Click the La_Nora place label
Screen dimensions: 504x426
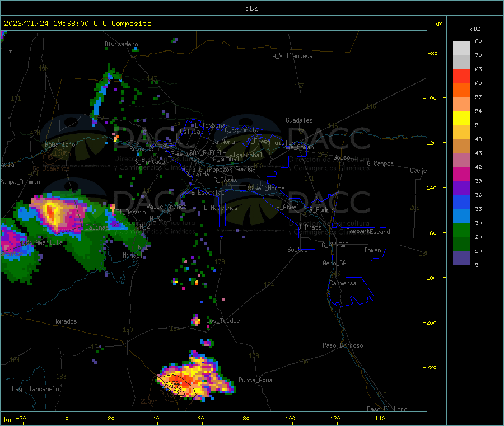pyautogui.click(x=223, y=142)
